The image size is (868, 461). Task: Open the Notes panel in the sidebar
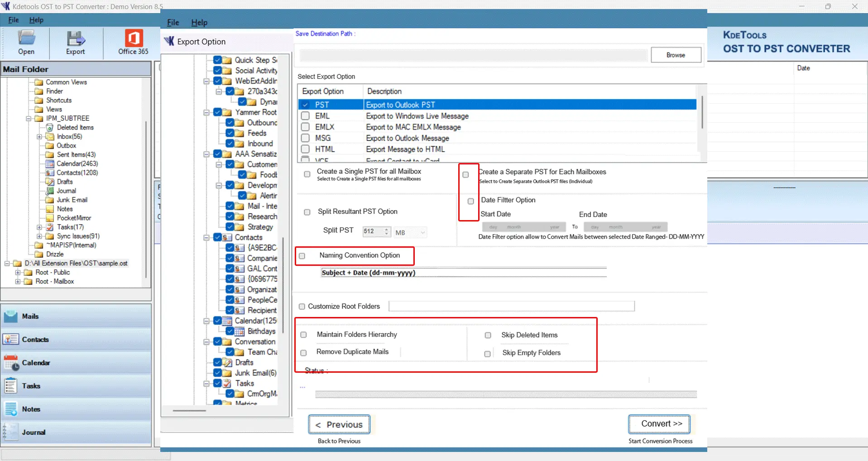pyautogui.click(x=76, y=409)
